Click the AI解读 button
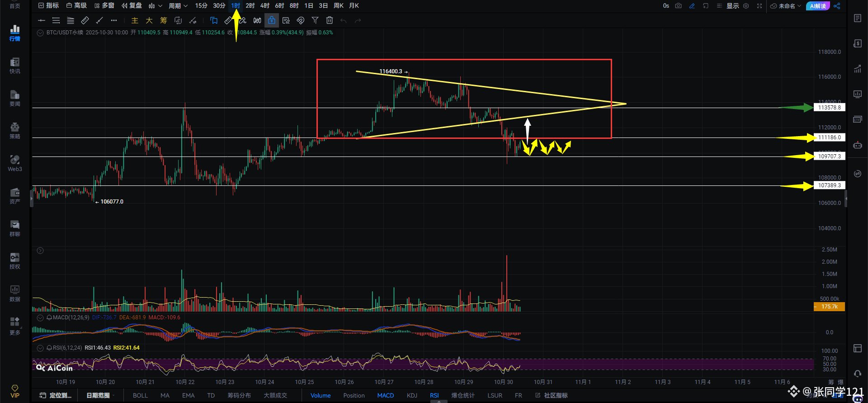 [818, 6]
